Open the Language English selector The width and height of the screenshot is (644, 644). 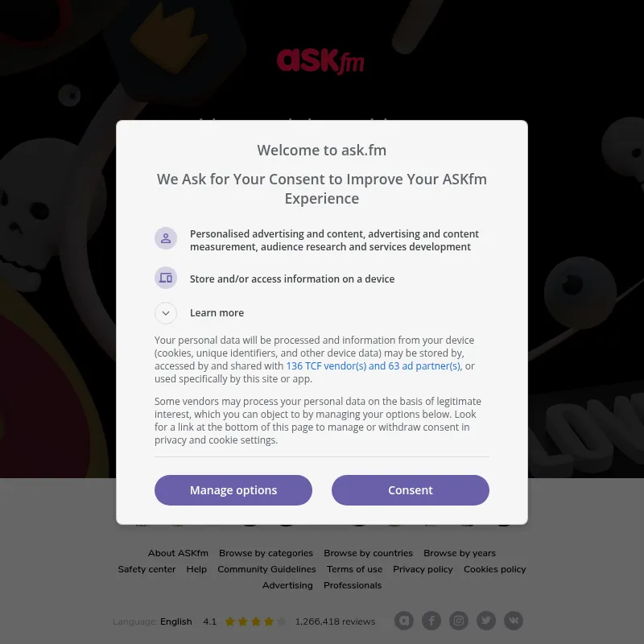pos(175,621)
